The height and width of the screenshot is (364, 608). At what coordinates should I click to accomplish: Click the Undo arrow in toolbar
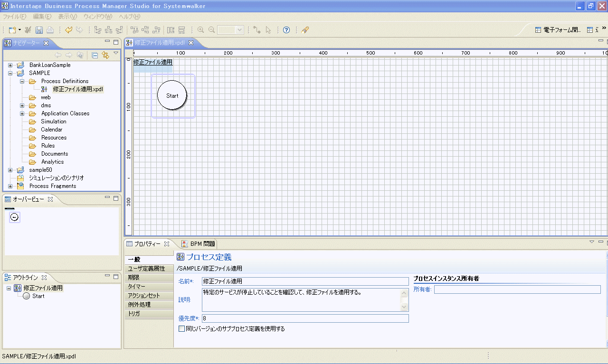click(69, 30)
